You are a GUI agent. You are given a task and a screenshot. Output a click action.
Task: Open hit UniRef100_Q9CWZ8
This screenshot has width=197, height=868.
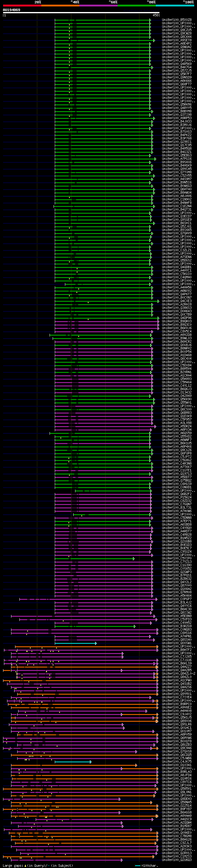point(177,33)
